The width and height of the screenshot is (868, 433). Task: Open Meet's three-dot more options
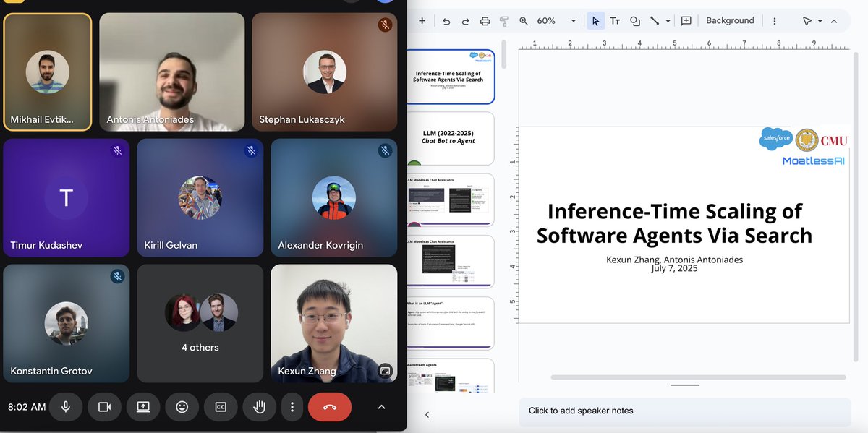[292, 407]
